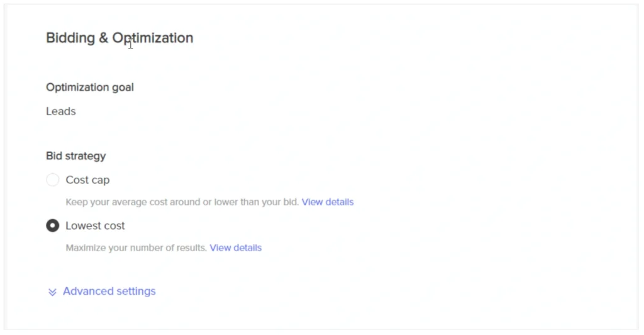This screenshot has height=335, width=644.
Task: Click the 'Keep your average cost' description
Action: click(x=182, y=202)
